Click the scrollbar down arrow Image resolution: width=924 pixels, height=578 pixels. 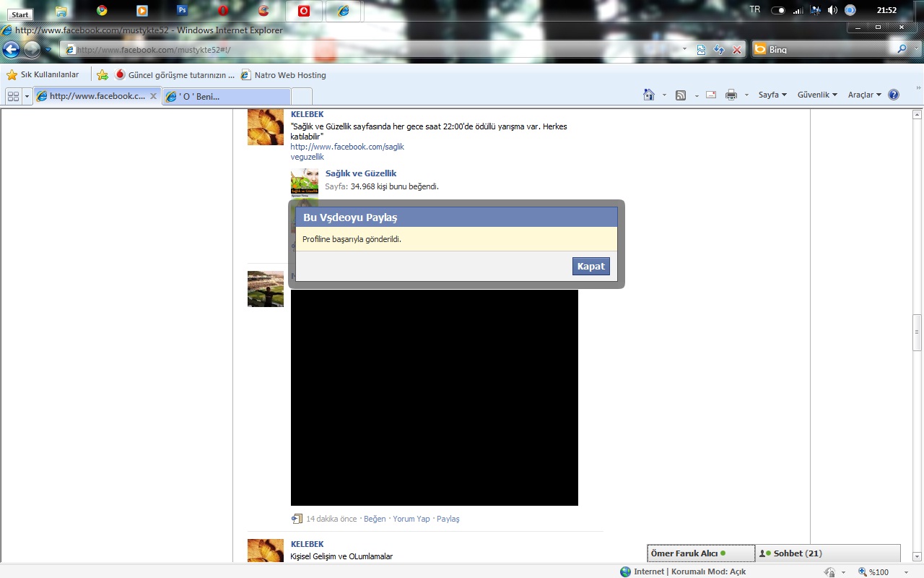pos(918,558)
